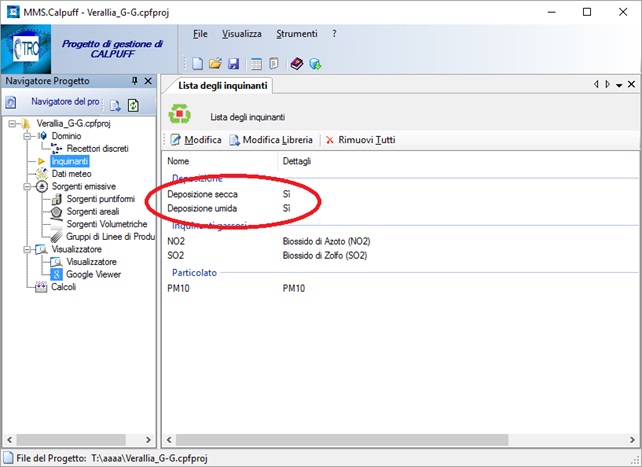This screenshot has height=467, width=642.
Task: Click the globe download toolbar icon
Action: (x=315, y=64)
